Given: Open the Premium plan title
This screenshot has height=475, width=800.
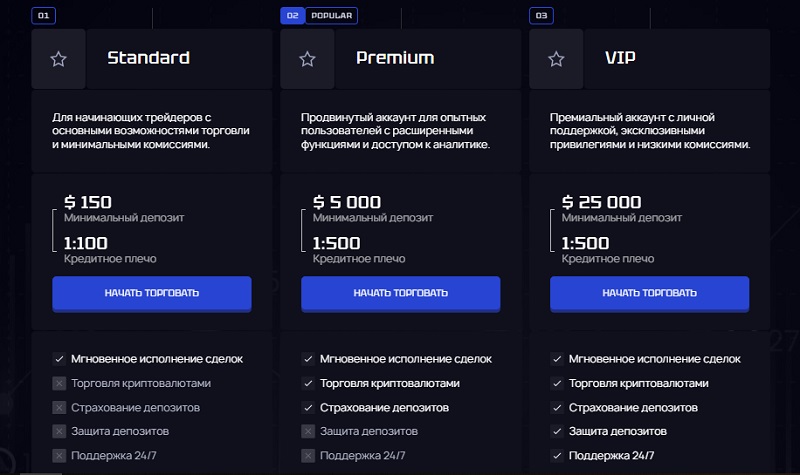Looking at the screenshot, I should [395, 58].
